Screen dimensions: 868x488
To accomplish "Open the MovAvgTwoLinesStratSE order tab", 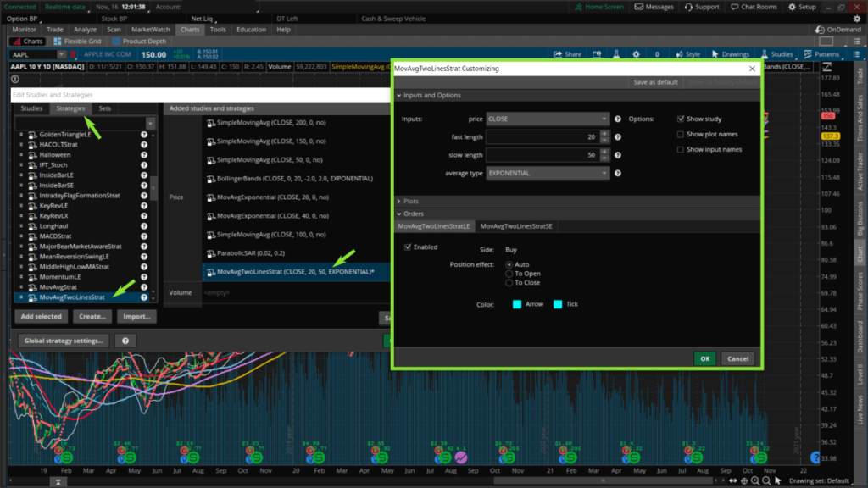I will click(x=516, y=226).
